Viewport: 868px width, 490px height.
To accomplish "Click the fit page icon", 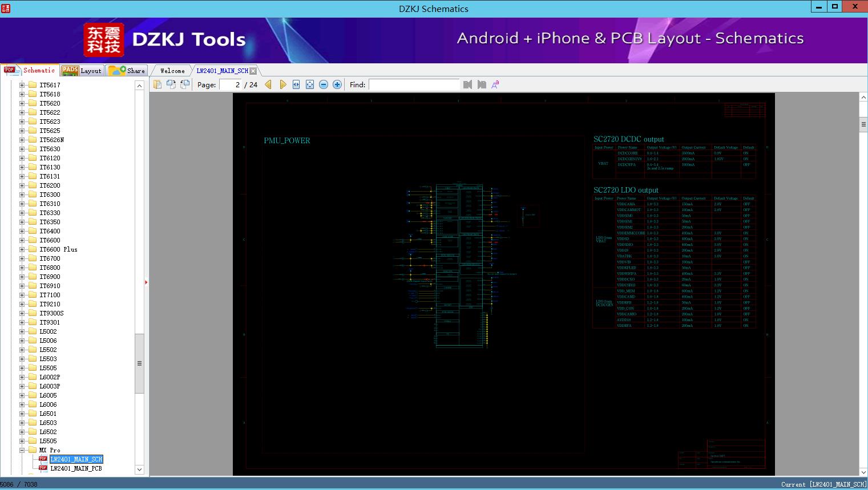I will pyautogui.click(x=310, y=84).
